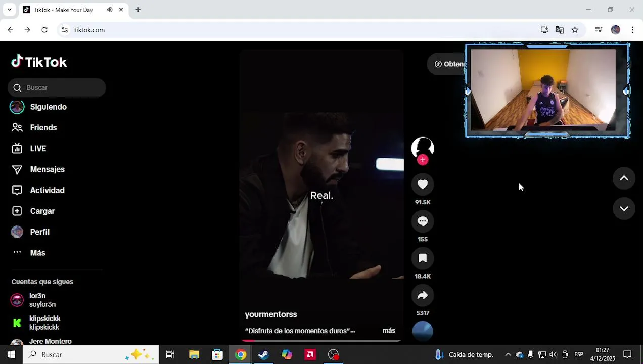The image size is (643, 364).
Task: Open the volume control in the tray
Action: 553,355
